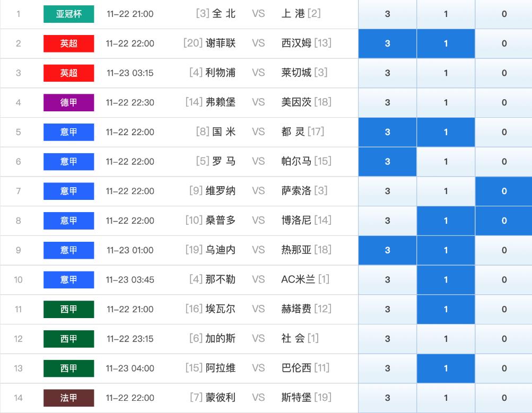Screen dimensions: 532x413
Task: Click time 11-23 04:00
Action: coord(130,368)
